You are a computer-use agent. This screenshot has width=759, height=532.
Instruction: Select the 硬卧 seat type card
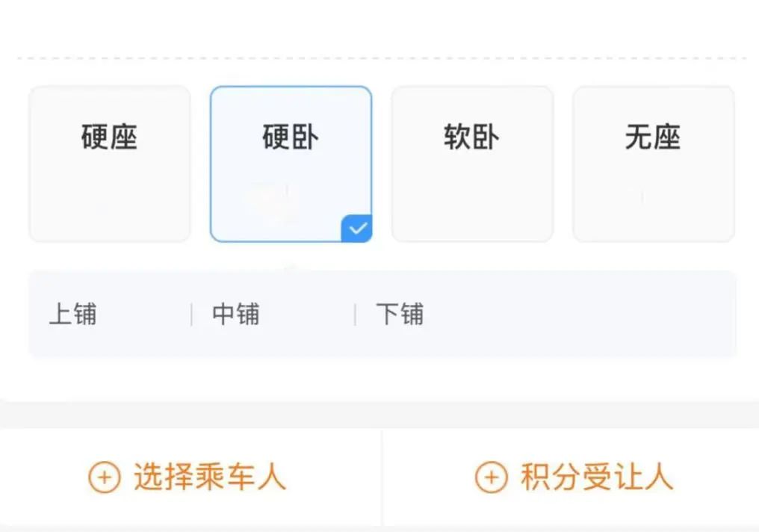[x=291, y=164]
